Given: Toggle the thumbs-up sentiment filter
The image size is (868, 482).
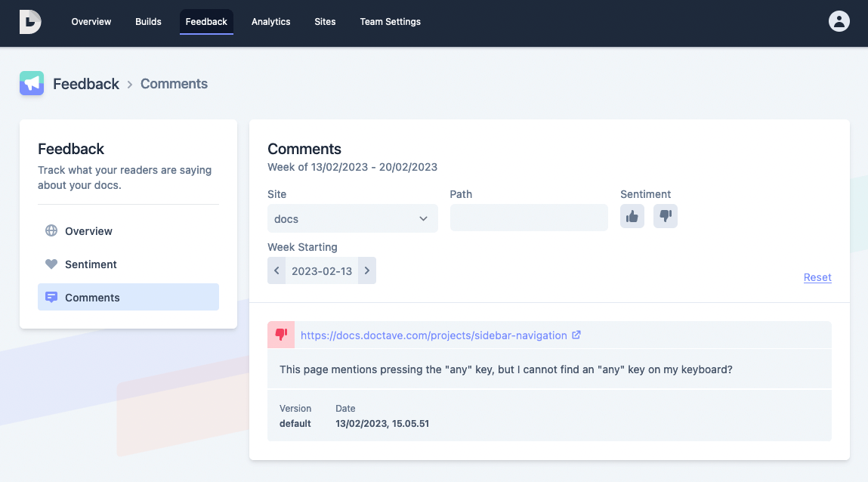Looking at the screenshot, I should (x=632, y=216).
